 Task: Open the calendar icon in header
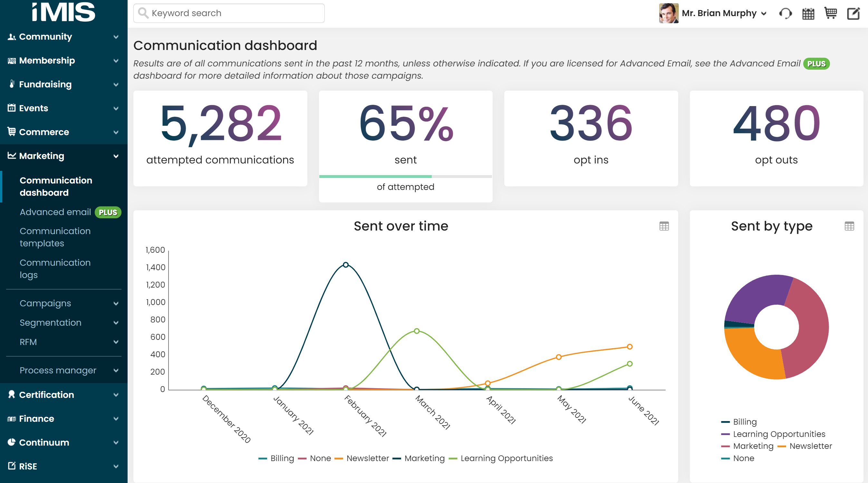pos(808,14)
